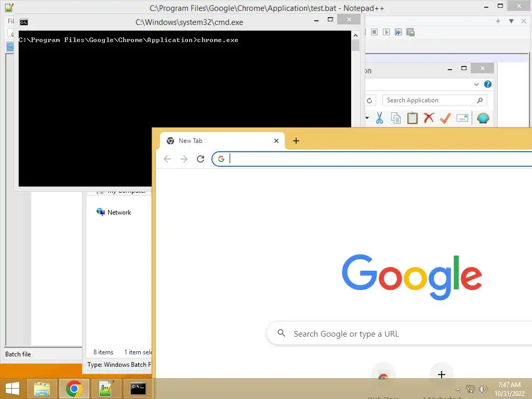Image resolution: width=532 pixels, height=399 pixels.
Task: Open the Explorer toolbar dropdown arrow near scissors
Action: [x=367, y=118]
